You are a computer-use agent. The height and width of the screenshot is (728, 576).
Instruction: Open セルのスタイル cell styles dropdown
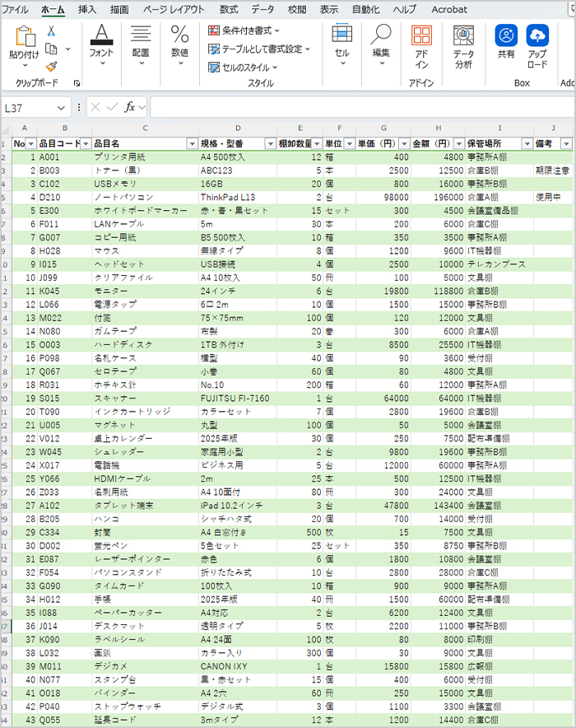[243, 68]
